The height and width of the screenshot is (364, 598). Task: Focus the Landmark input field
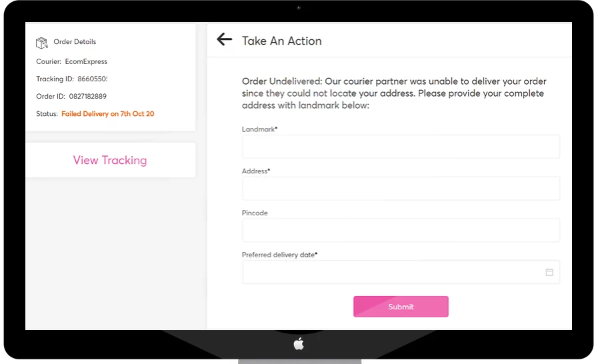point(401,147)
